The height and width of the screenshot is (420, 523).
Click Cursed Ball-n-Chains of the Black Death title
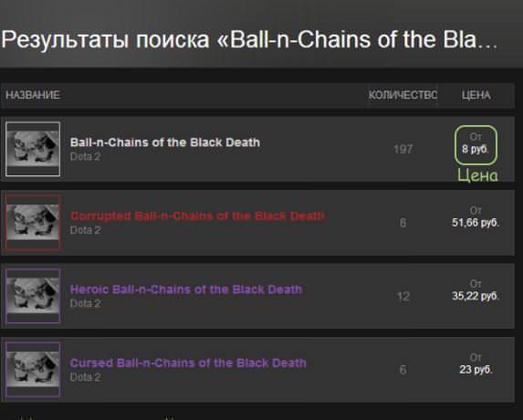pos(188,362)
